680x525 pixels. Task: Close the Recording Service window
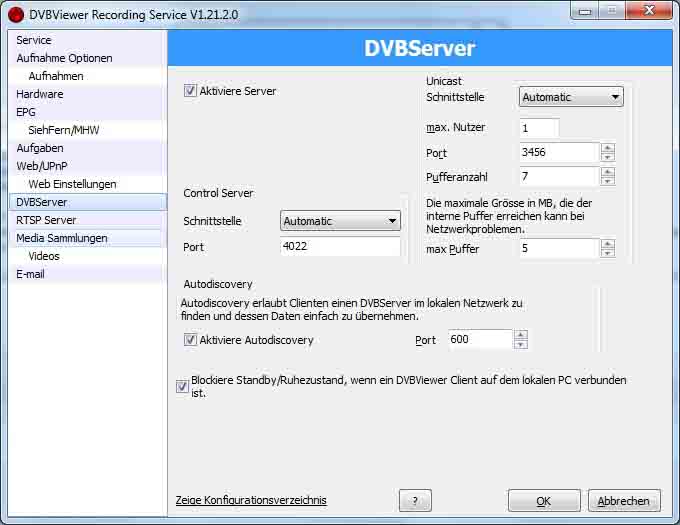pyautogui.click(x=649, y=11)
